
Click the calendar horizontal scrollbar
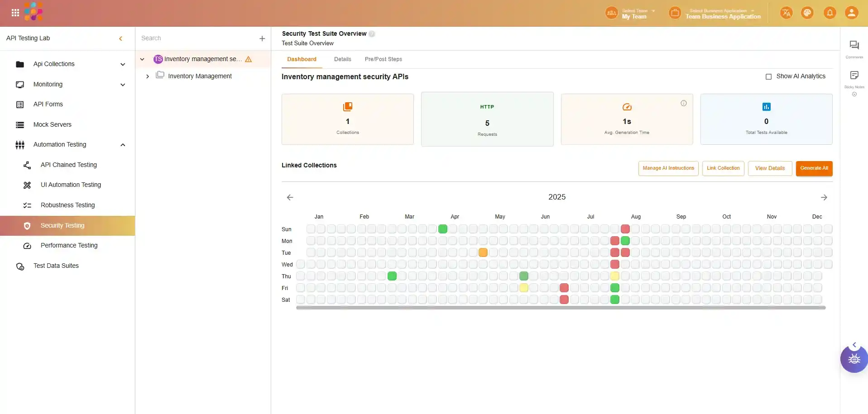[561, 308]
